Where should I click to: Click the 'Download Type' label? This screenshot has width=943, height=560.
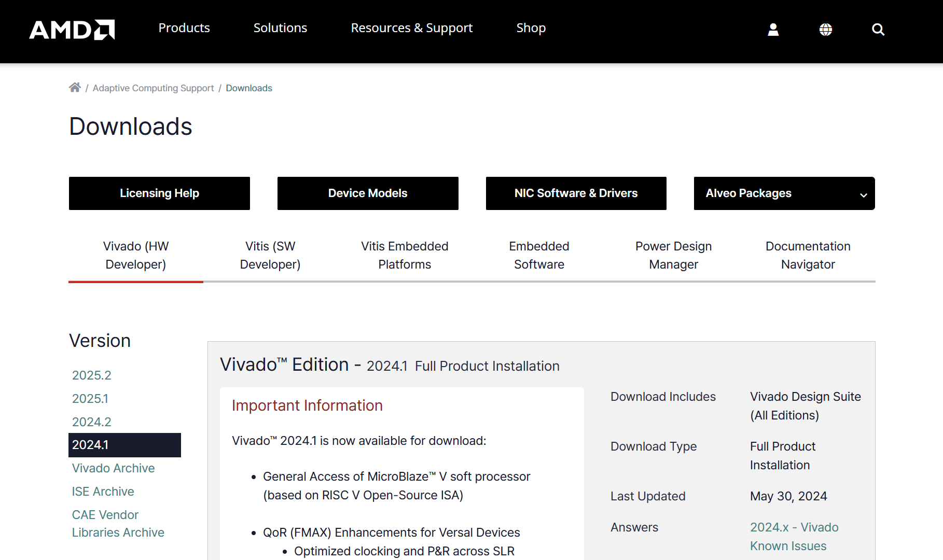(x=654, y=446)
